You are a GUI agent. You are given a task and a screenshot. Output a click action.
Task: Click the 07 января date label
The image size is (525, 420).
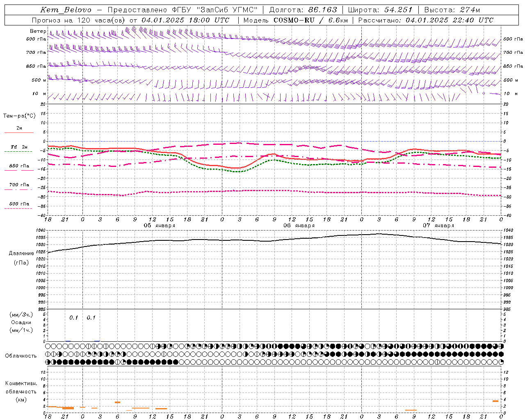pos(438,226)
